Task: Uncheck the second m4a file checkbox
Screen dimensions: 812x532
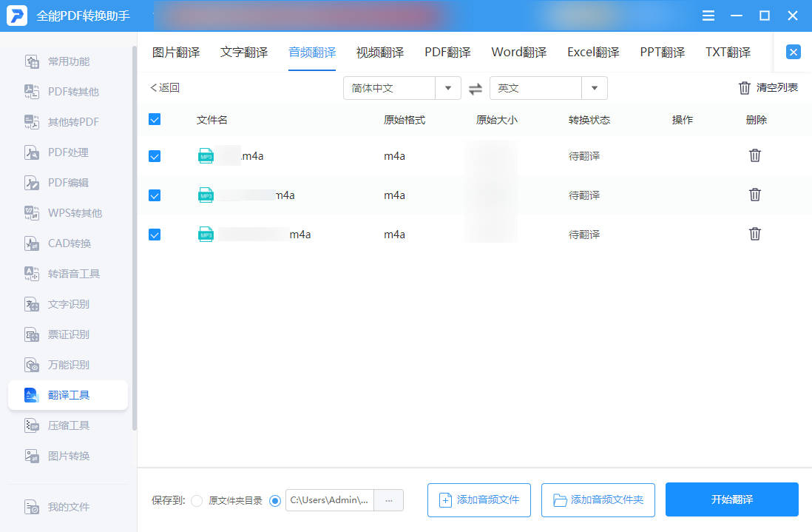Action: coord(155,195)
